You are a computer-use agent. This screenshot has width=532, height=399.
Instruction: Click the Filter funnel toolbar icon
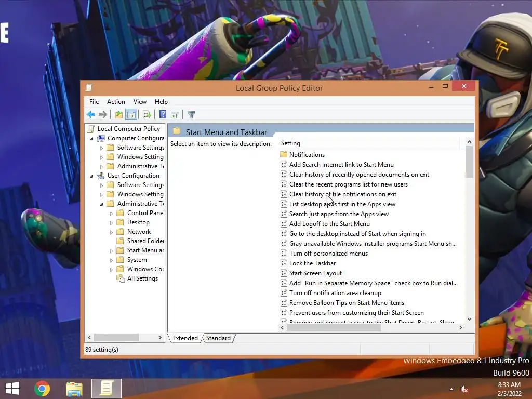(x=191, y=115)
